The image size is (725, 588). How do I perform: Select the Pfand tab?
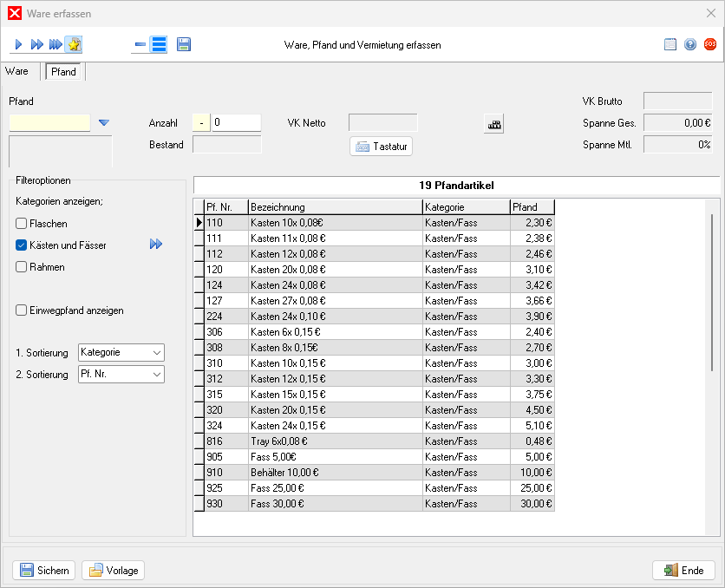tap(64, 72)
